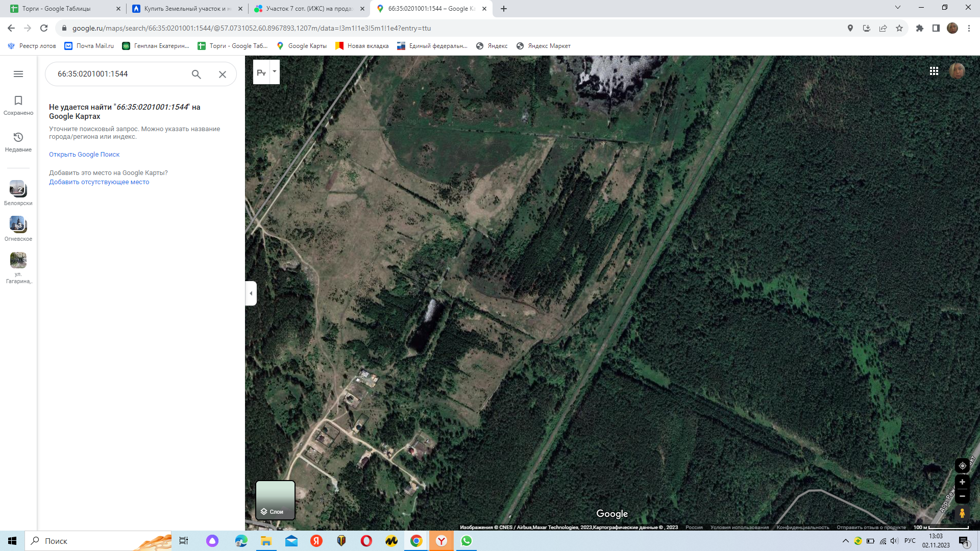Collapse the side panel arrow
The height and width of the screenshot is (551, 980).
coord(251,293)
